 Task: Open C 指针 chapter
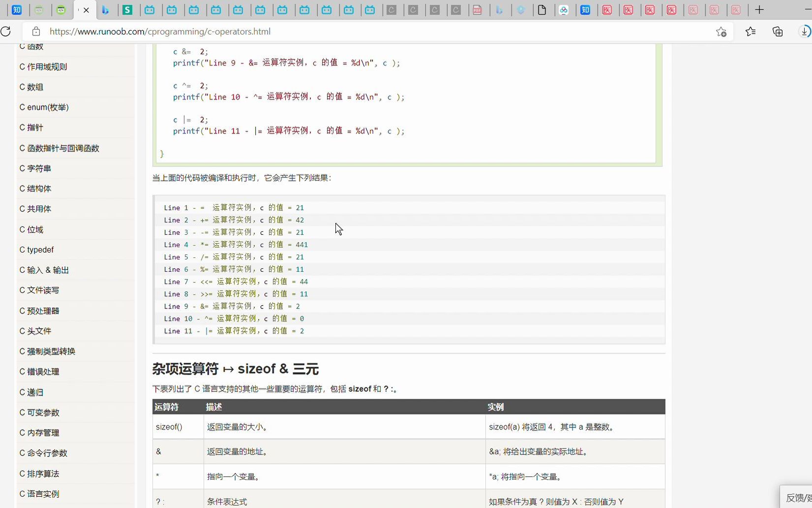pyautogui.click(x=31, y=127)
